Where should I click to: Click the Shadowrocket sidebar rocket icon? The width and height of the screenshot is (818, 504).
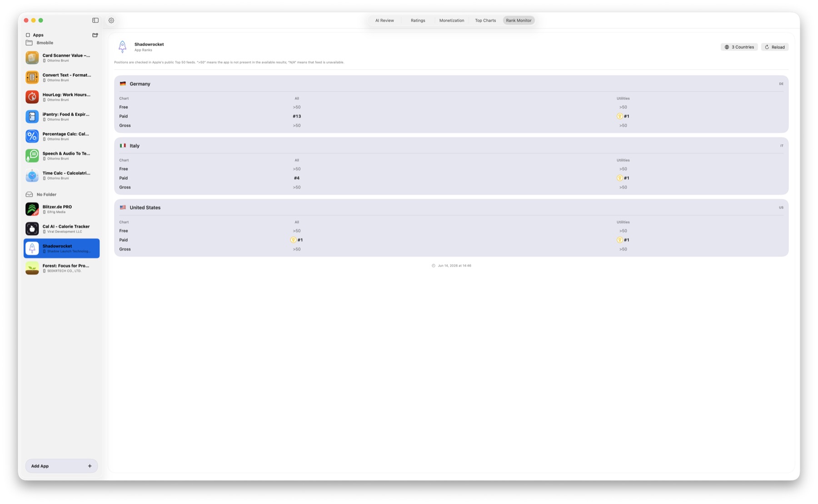click(32, 248)
